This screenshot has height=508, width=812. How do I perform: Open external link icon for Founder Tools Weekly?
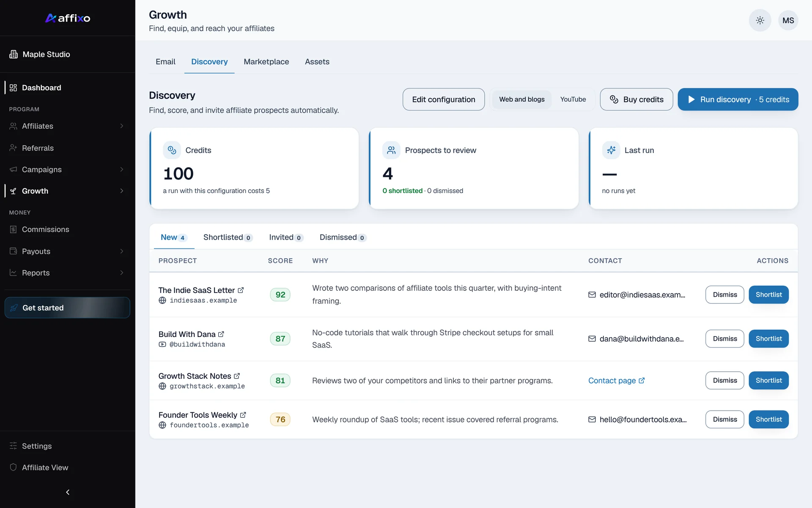pos(243,415)
